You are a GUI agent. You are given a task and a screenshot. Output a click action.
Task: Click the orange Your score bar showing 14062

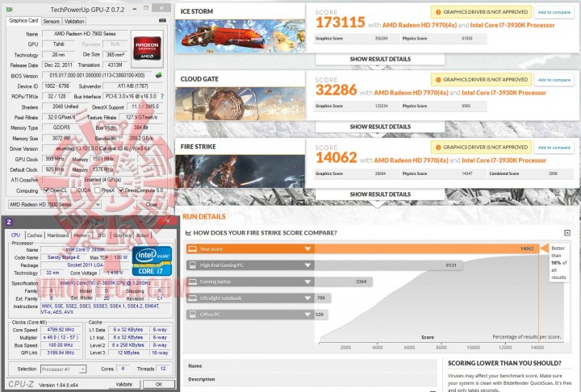(x=427, y=249)
